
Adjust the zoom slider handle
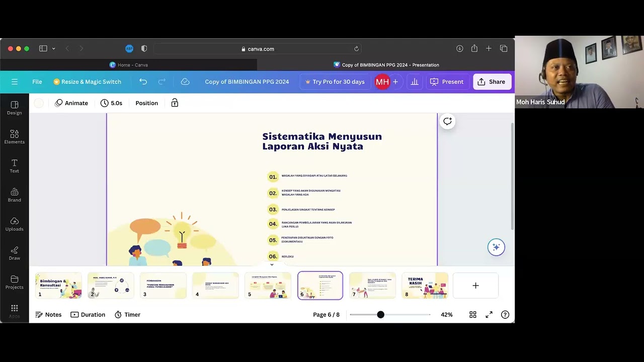coord(380,315)
